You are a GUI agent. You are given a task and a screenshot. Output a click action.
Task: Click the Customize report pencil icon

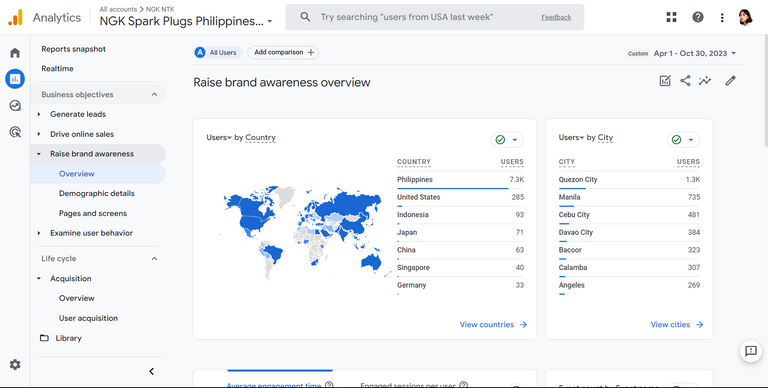click(x=730, y=81)
